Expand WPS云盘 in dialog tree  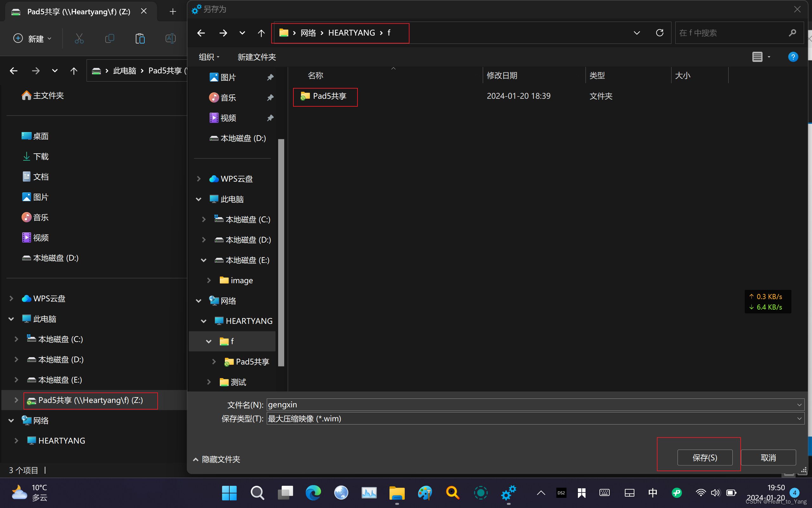199,179
